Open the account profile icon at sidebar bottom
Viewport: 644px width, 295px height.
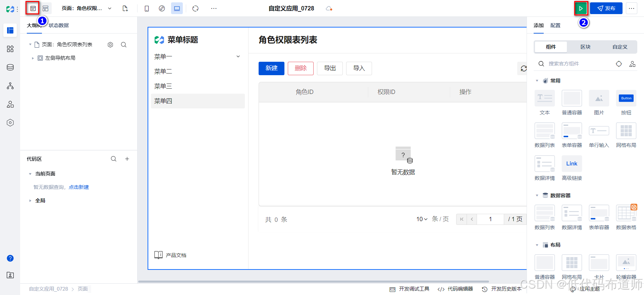[x=10, y=275]
